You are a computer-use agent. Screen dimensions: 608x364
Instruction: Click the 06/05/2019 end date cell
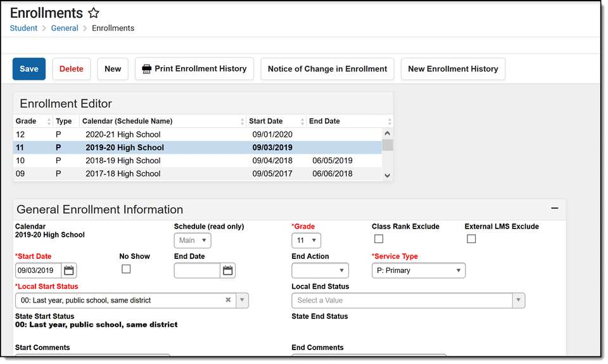coord(332,161)
